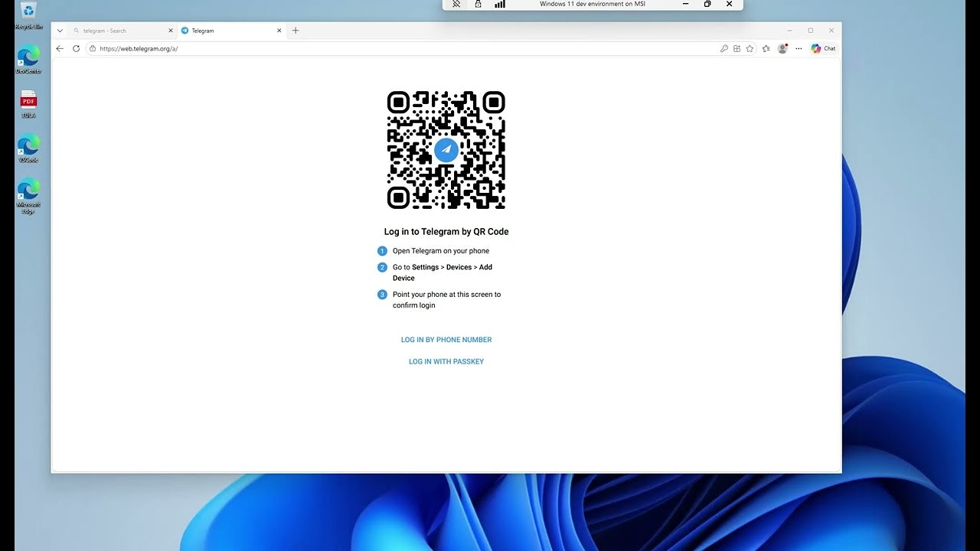
Task: Click LOG IN WITH PASSKEY
Action: tap(446, 361)
